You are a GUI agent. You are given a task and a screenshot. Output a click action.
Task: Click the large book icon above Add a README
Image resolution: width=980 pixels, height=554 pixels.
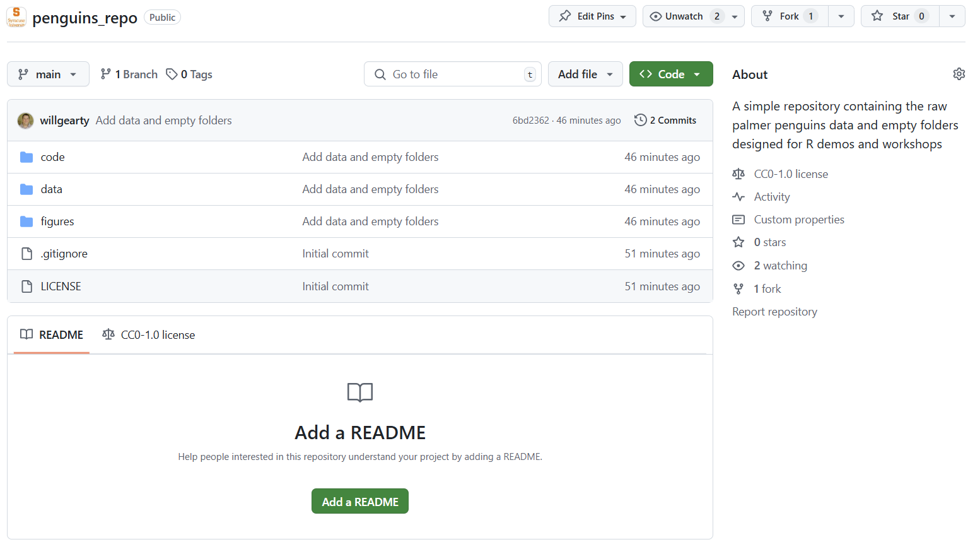[360, 392]
